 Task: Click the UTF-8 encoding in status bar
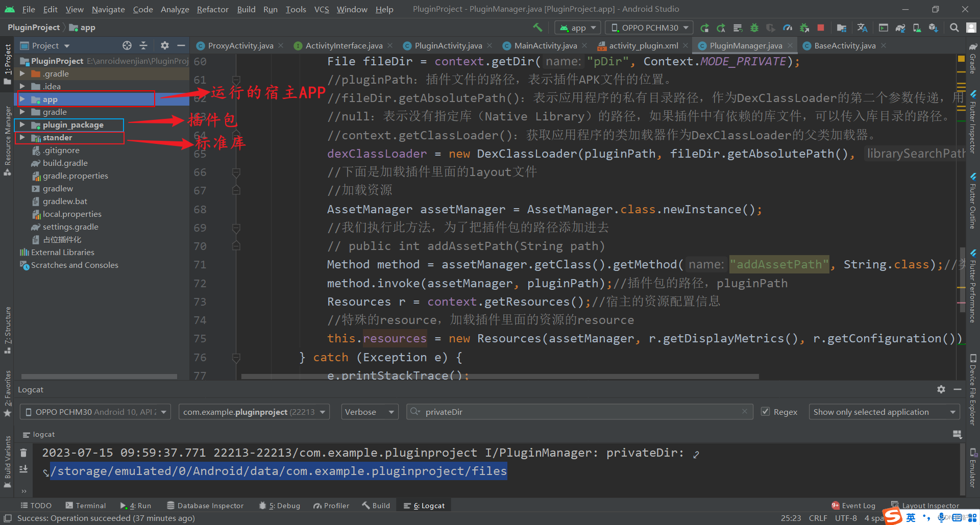click(x=846, y=518)
